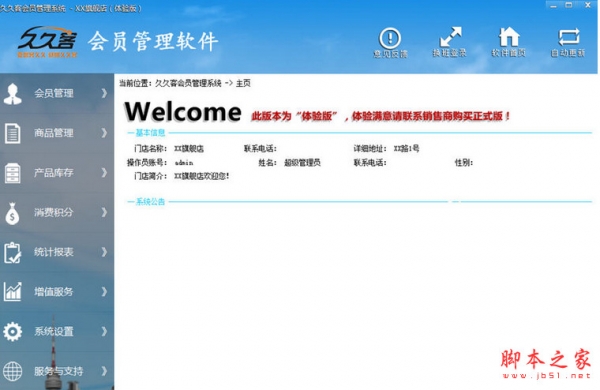Open the 会员管理 menu label
The height and width of the screenshot is (390, 600).
coord(54,93)
